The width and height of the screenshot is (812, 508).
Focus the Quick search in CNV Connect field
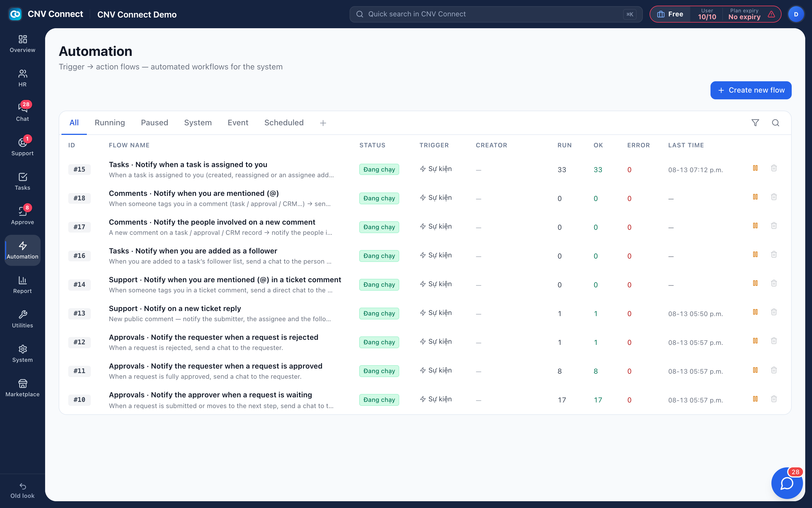tap(496, 14)
